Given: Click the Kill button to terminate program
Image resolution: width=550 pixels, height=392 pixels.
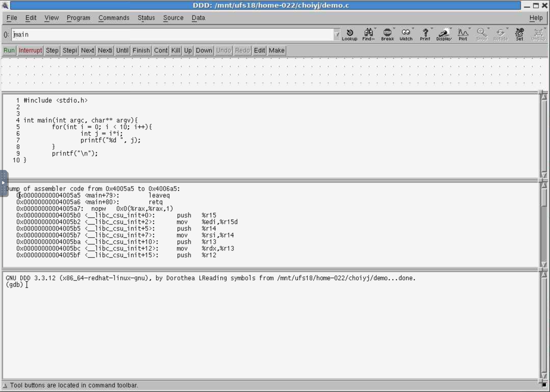Looking at the screenshot, I should pos(176,51).
